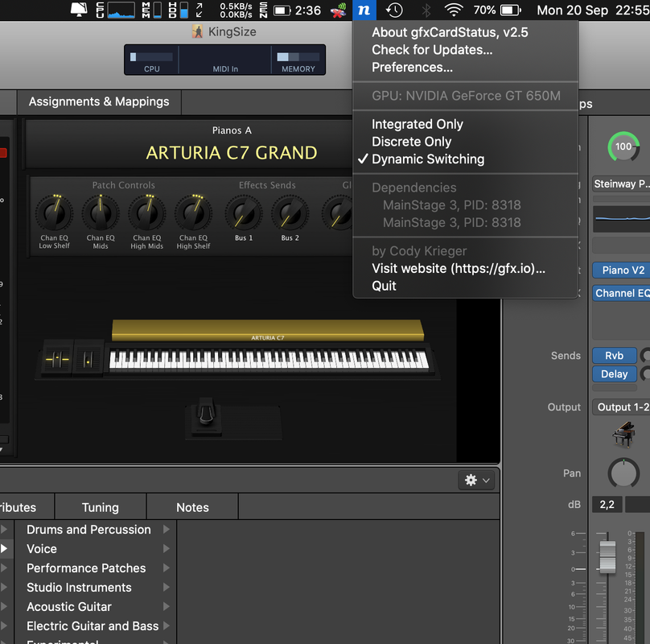Expand Drums and Percussion category
Viewport: 650px width, 644px height.
96,530
